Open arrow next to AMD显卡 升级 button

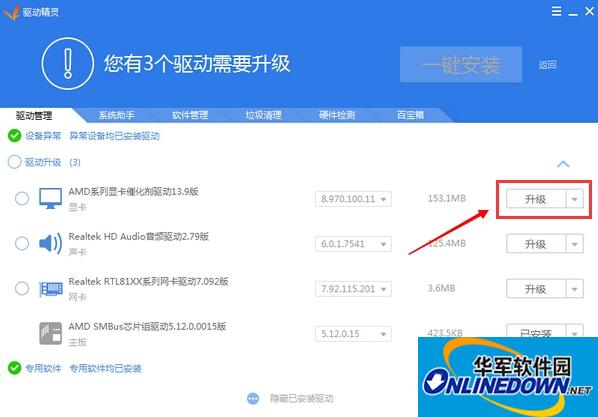coord(574,199)
